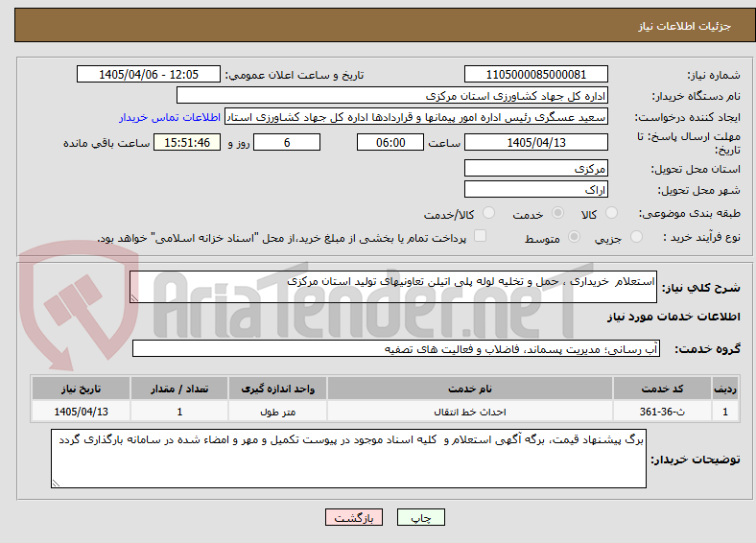Viewport: 756px width, 543px height.
Task: Select the متوسط purchase type radio
Action: [575, 236]
